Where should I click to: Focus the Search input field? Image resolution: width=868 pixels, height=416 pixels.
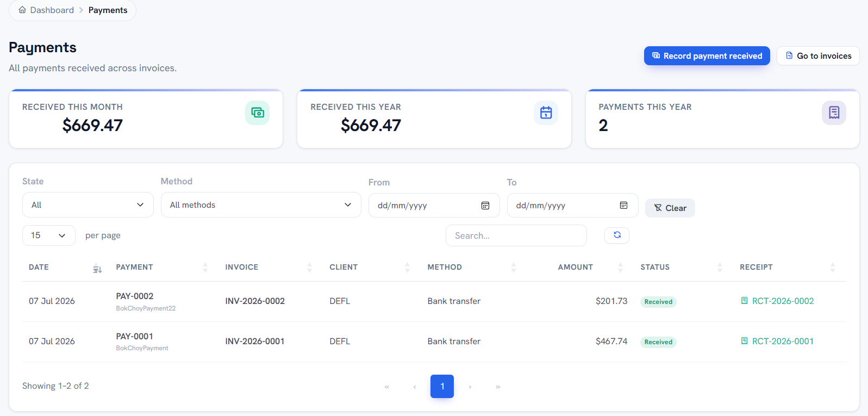[516, 235]
